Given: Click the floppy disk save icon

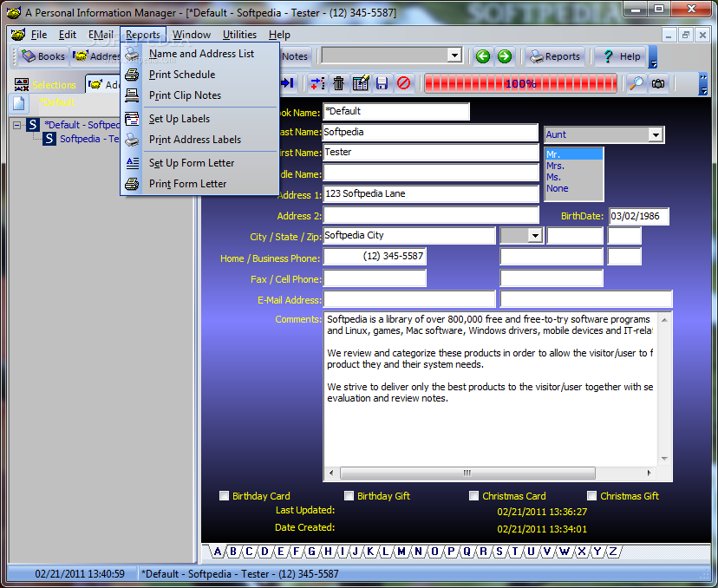Looking at the screenshot, I should point(382,83).
